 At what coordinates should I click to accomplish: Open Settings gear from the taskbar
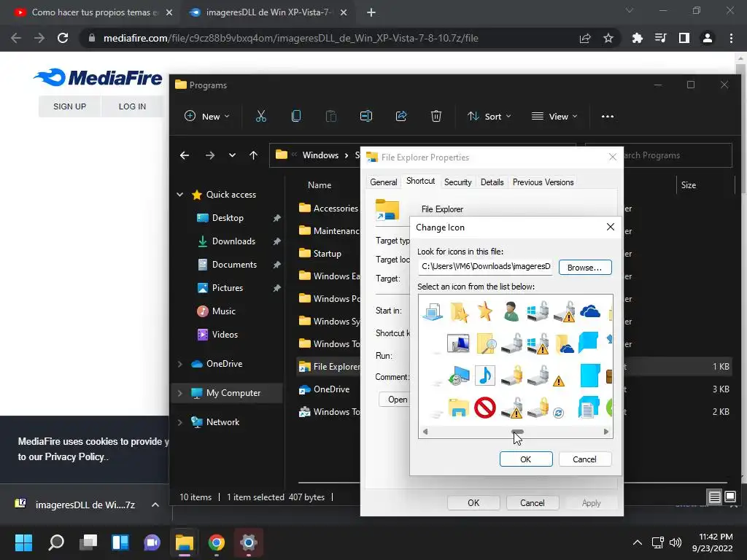[x=248, y=542]
